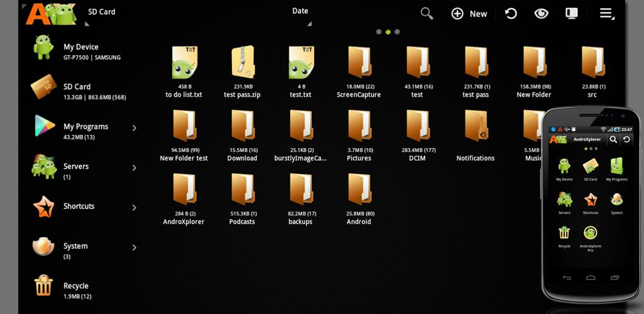Select the SD Card icon in sidebar
644x314 pixels.
pyautogui.click(x=43, y=87)
